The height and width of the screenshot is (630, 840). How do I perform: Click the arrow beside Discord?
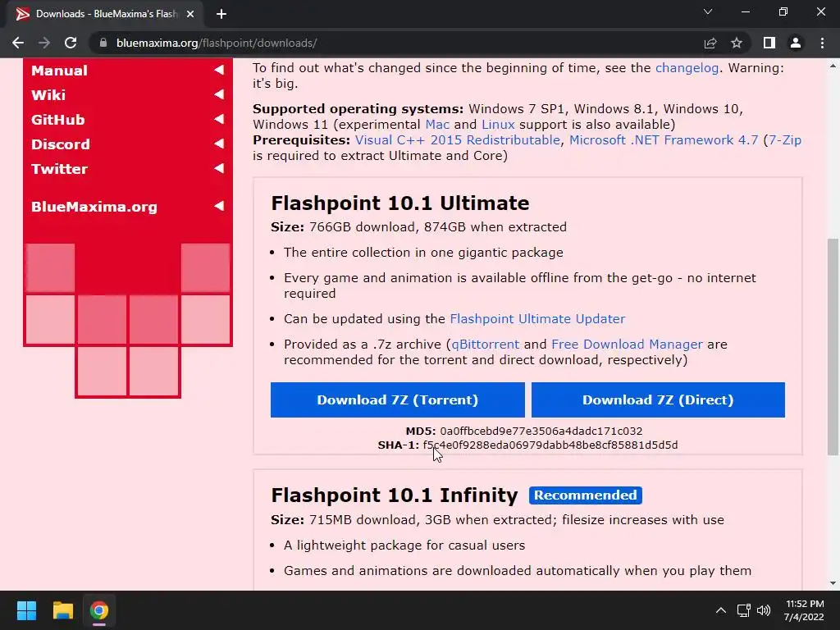(218, 144)
